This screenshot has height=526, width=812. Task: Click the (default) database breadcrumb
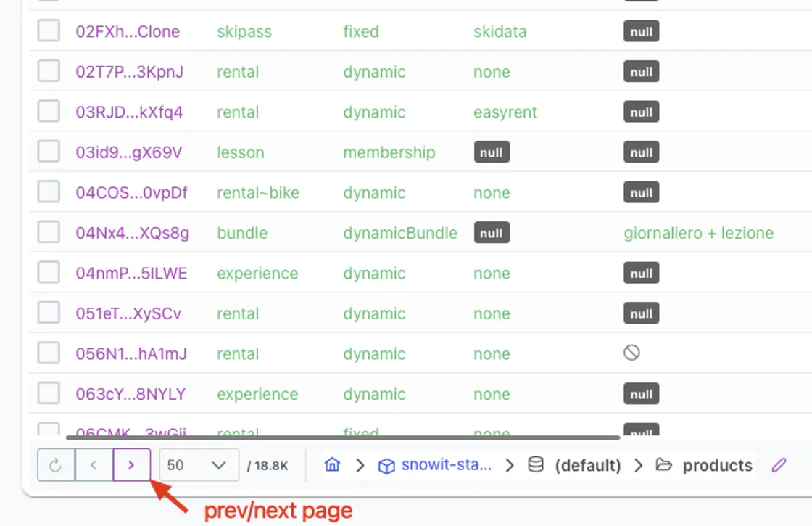point(588,465)
